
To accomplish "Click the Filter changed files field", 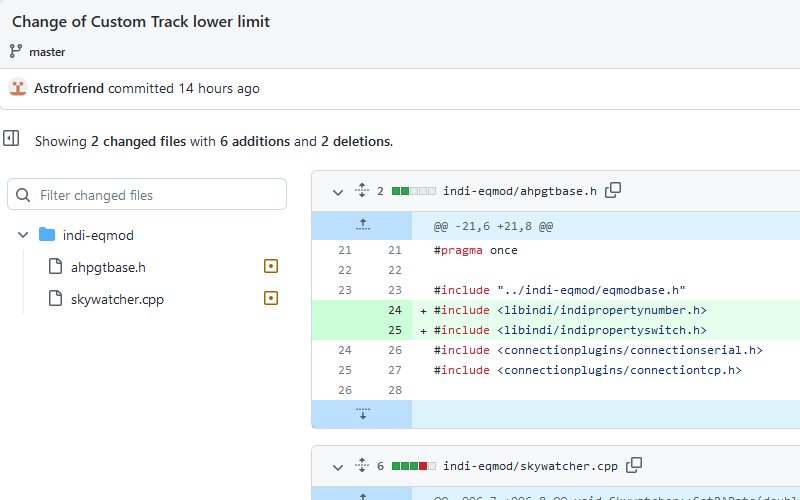I will (147, 194).
